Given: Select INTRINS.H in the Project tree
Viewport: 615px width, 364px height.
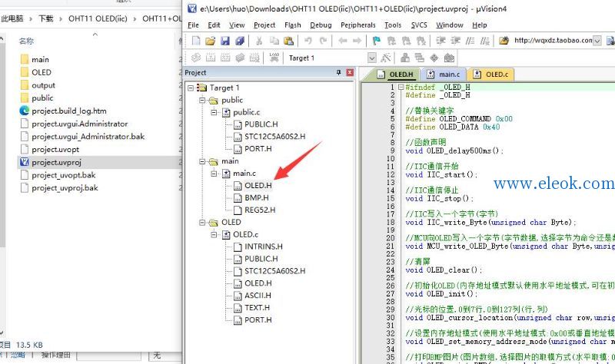Looking at the screenshot, I should point(263,247).
